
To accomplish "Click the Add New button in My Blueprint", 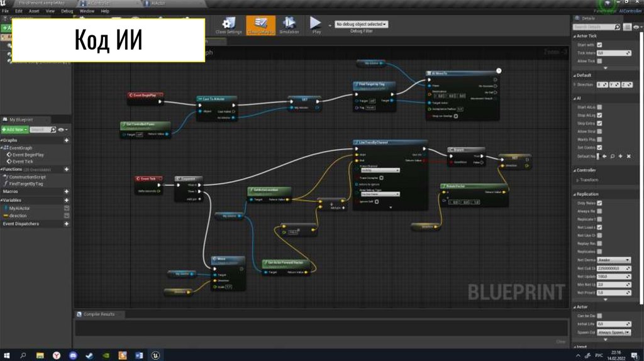I will point(14,130).
